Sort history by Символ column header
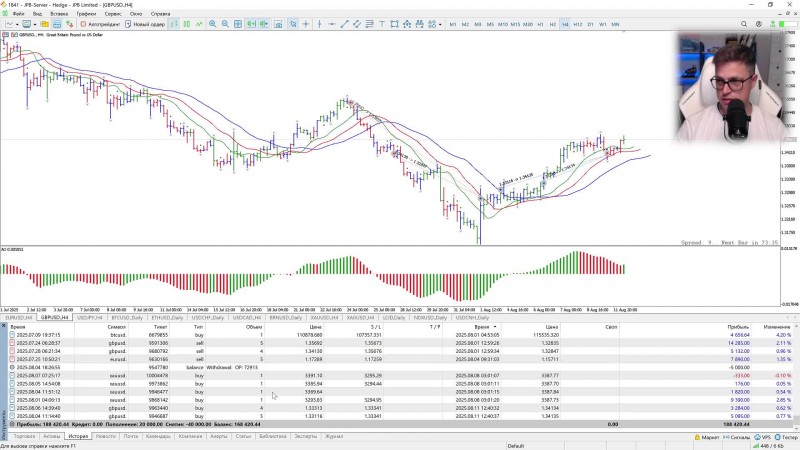The height and width of the screenshot is (450, 800). tap(117, 327)
